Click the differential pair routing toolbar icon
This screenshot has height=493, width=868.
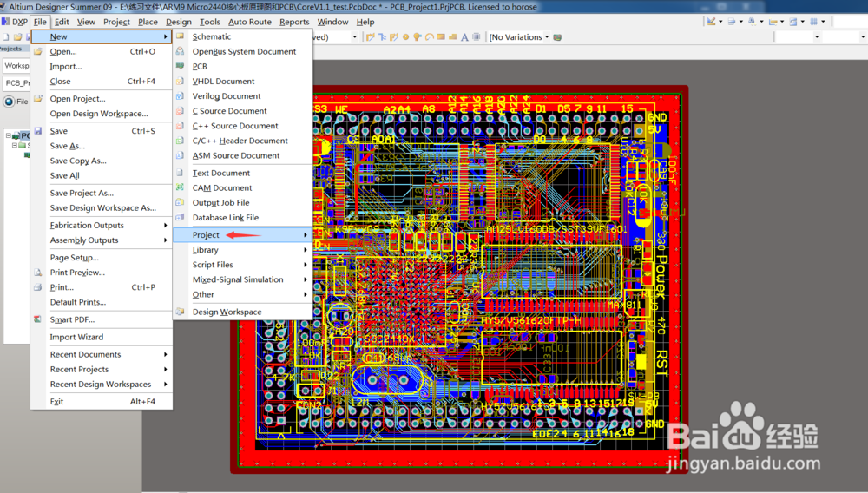pos(393,37)
